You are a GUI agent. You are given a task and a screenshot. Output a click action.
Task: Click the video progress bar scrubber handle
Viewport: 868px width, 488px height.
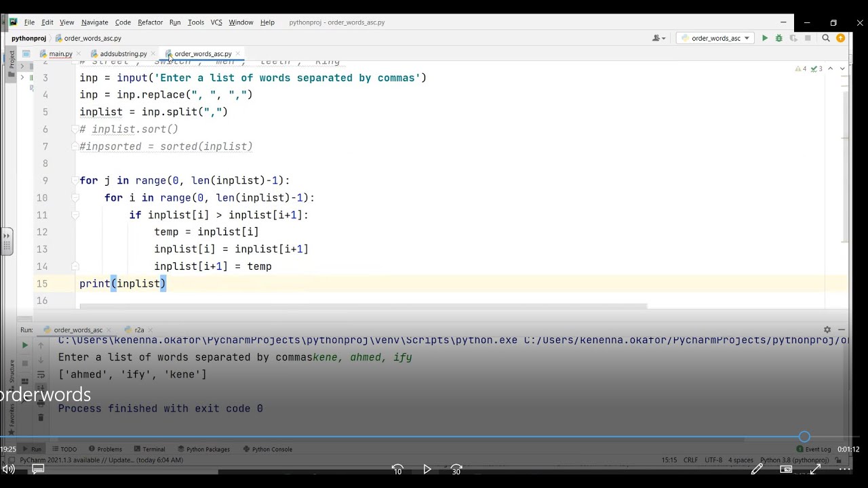(804, 437)
